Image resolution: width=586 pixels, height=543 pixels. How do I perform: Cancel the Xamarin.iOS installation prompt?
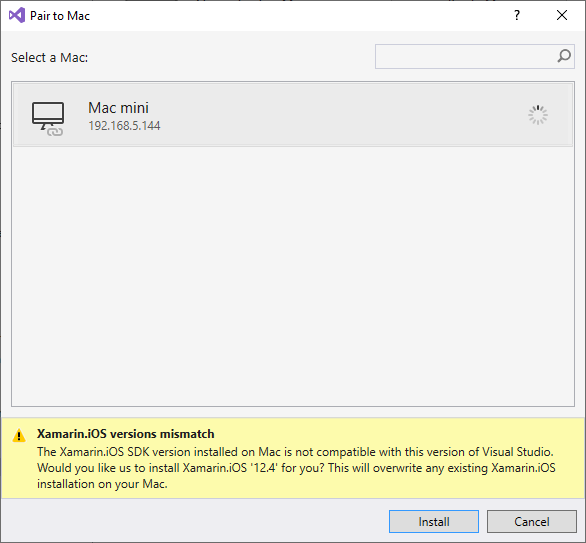(531, 521)
